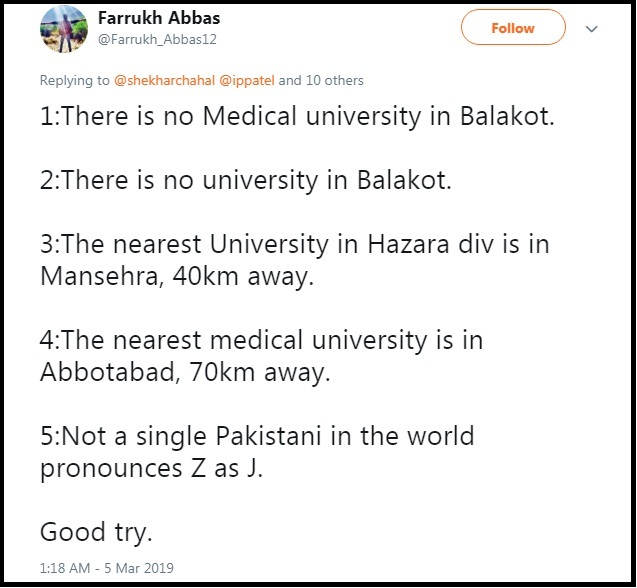
Task: Click the word 'Hazara' in point 3
Action: click(408, 244)
